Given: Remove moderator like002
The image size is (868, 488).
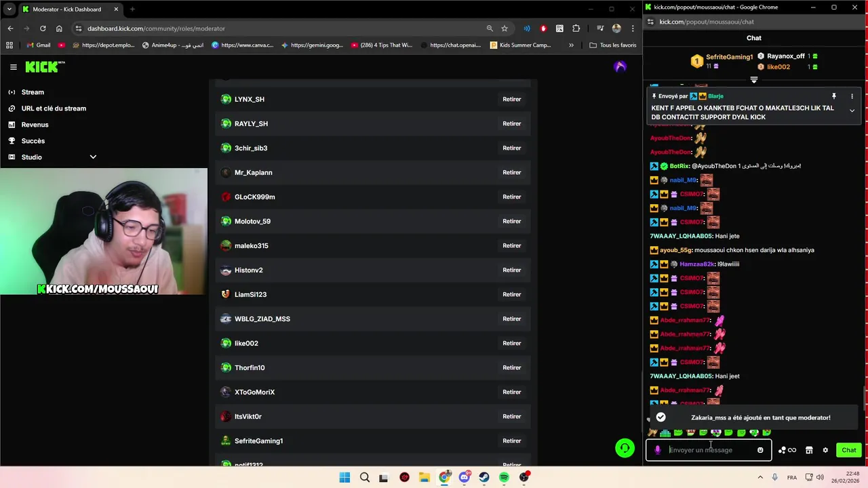Looking at the screenshot, I should (512, 343).
